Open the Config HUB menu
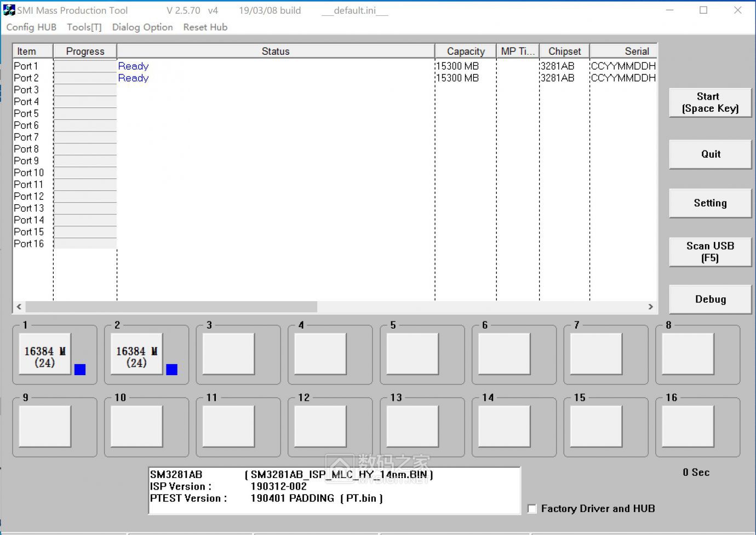The image size is (756, 535). tap(31, 27)
